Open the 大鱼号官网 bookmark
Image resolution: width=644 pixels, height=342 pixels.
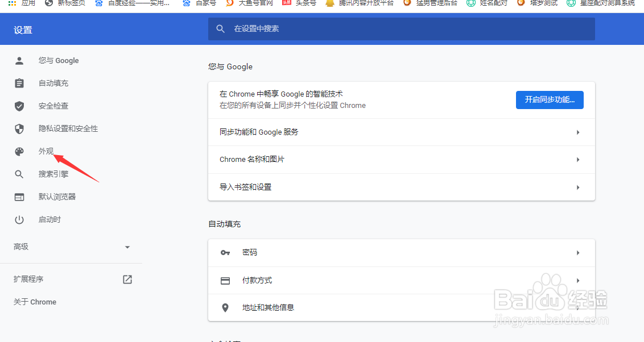click(x=249, y=3)
